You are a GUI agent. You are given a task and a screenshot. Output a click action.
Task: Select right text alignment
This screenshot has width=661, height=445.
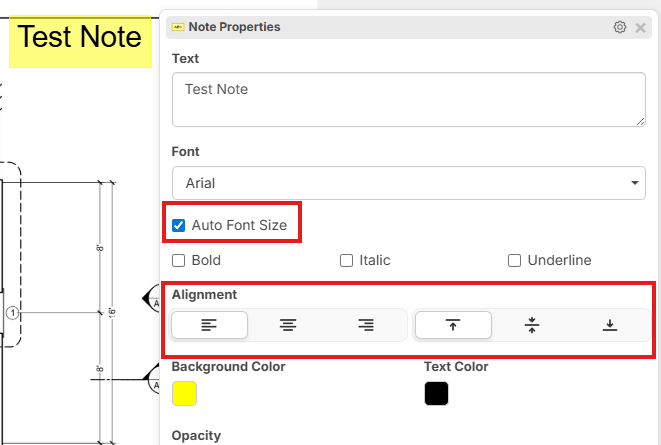click(366, 325)
